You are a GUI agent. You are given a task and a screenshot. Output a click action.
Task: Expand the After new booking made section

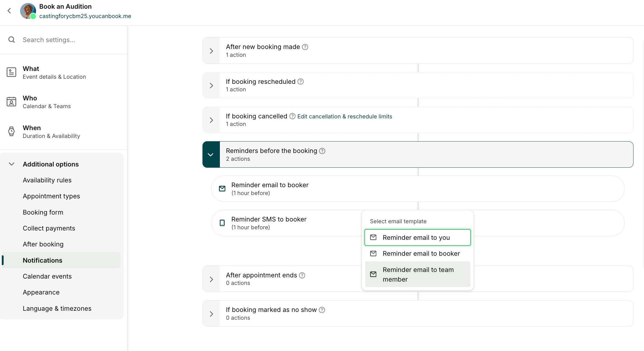[211, 51]
